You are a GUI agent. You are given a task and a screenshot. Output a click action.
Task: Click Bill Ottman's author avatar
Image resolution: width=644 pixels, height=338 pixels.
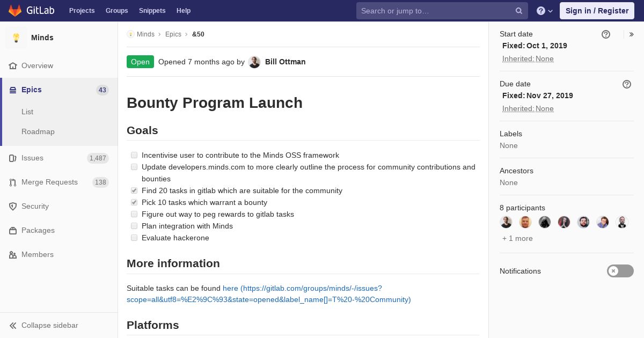tap(254, 62)
